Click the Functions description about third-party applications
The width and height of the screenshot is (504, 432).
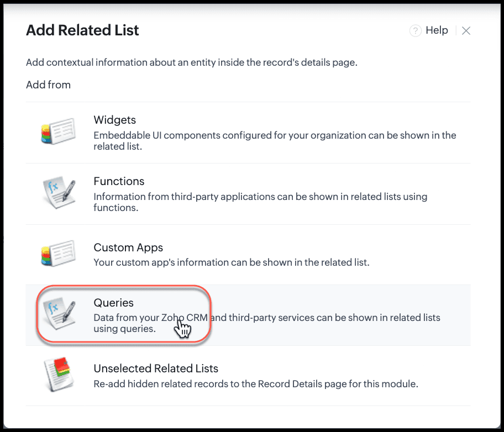pyautogui.click(x=260, y=202)
